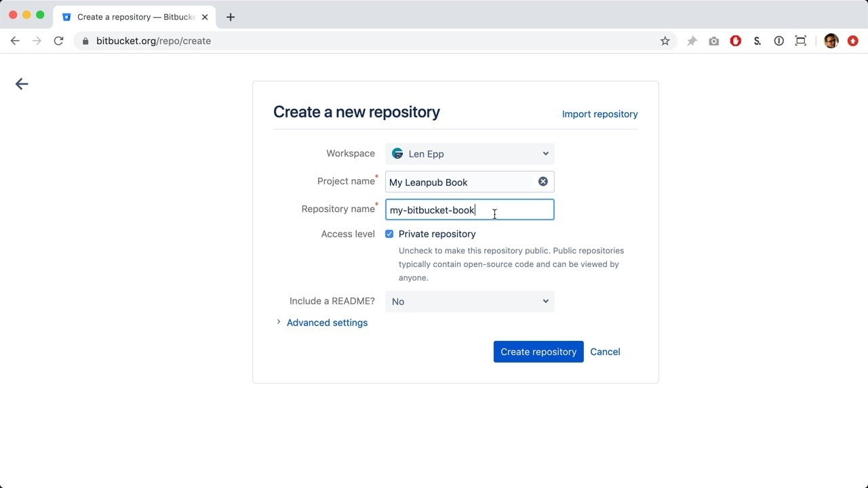Click the back arrow on the Bitbucket page
This screenshot has width=868, height=488.
(x=22, y=84)
